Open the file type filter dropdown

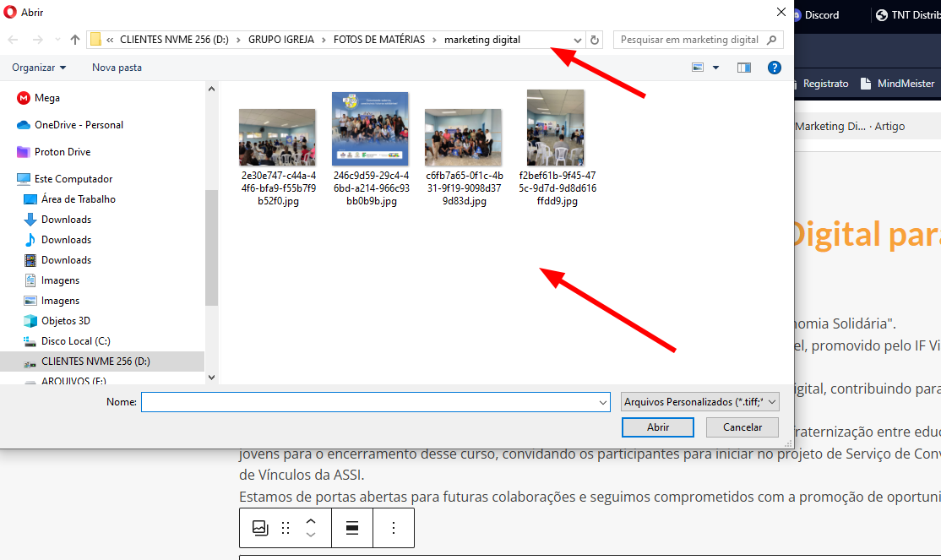[x=699, y=402]
